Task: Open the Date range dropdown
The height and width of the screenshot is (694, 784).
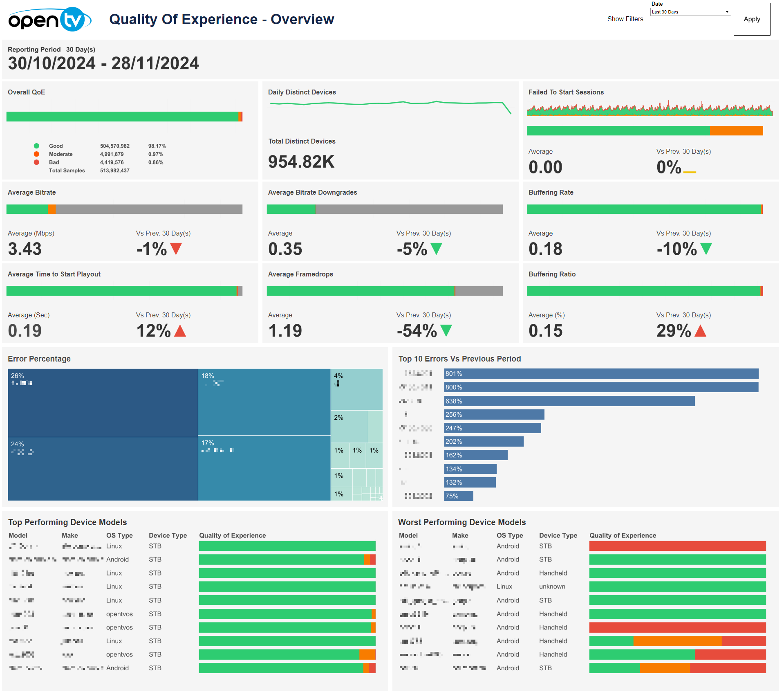Action: [x=690, y=12]
